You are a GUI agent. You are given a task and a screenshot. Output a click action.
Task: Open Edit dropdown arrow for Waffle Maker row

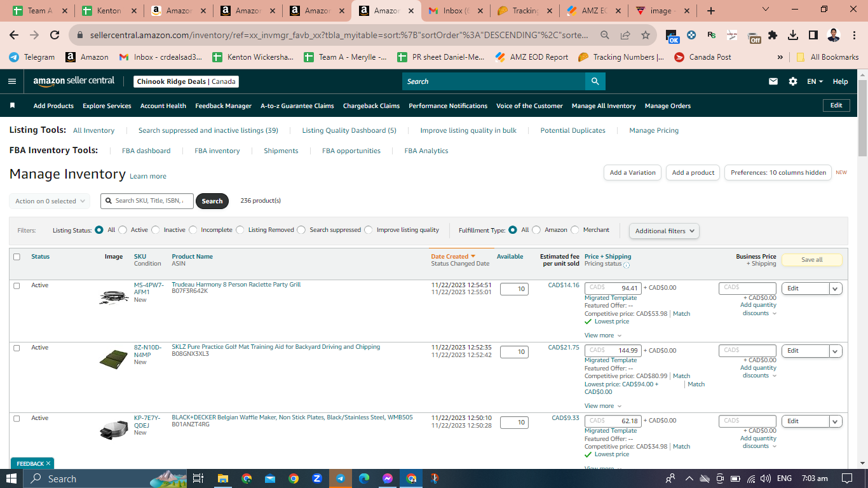coord(836,421)
